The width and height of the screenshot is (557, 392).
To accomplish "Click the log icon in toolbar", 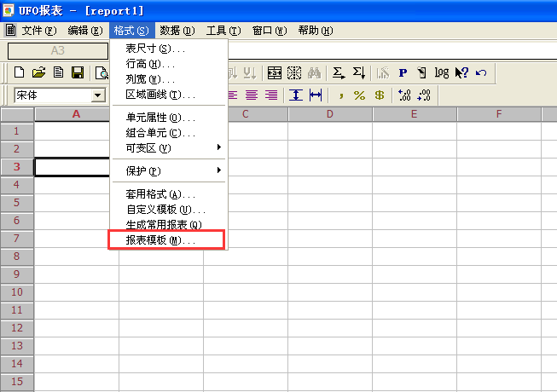I will tap(442, 72).
